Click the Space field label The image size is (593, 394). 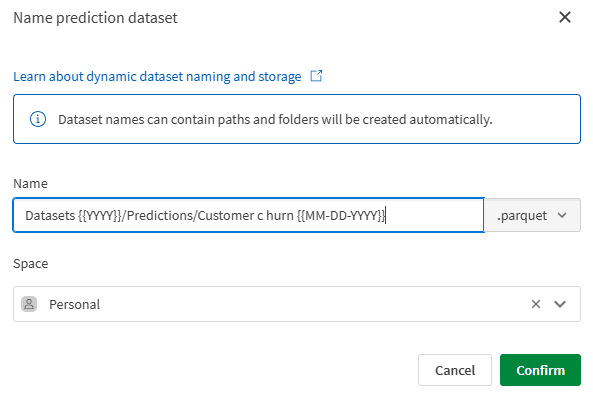click(31, 264)
